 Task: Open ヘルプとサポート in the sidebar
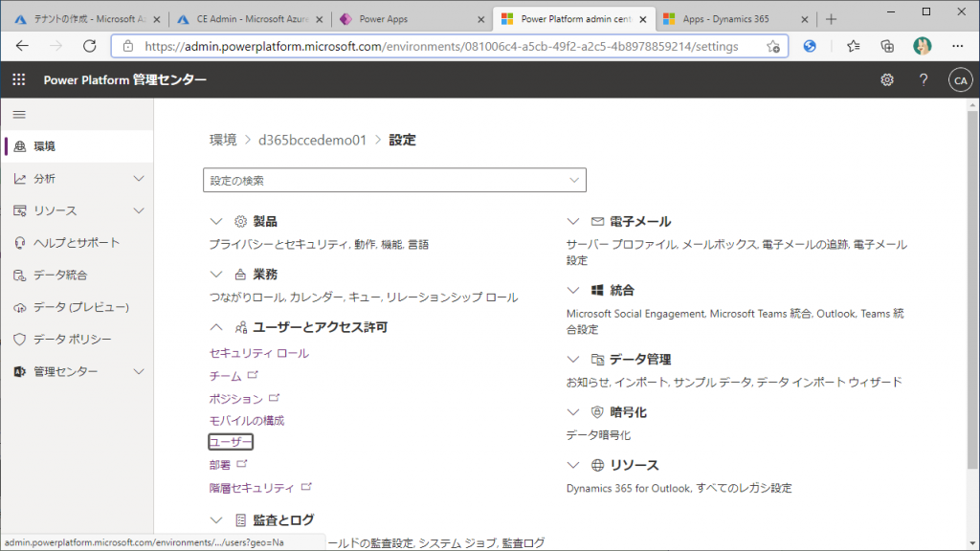pyautogui.click(x=78, y=242)
